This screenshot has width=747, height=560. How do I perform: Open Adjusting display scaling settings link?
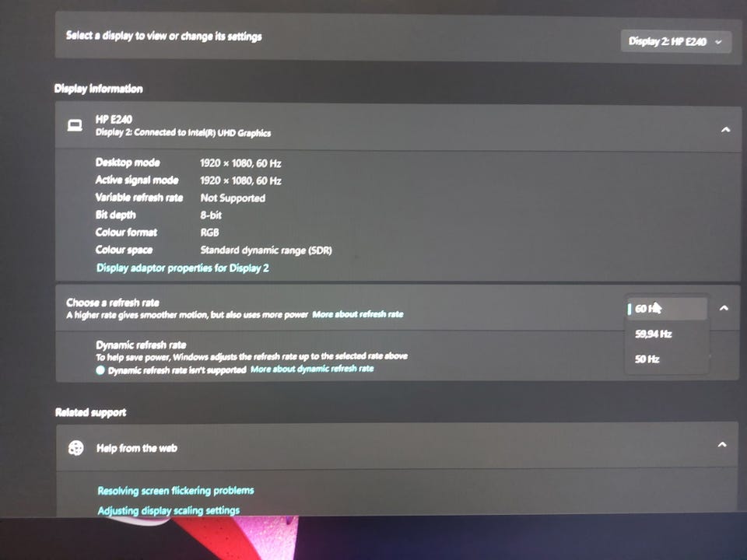tap(168, 510)
